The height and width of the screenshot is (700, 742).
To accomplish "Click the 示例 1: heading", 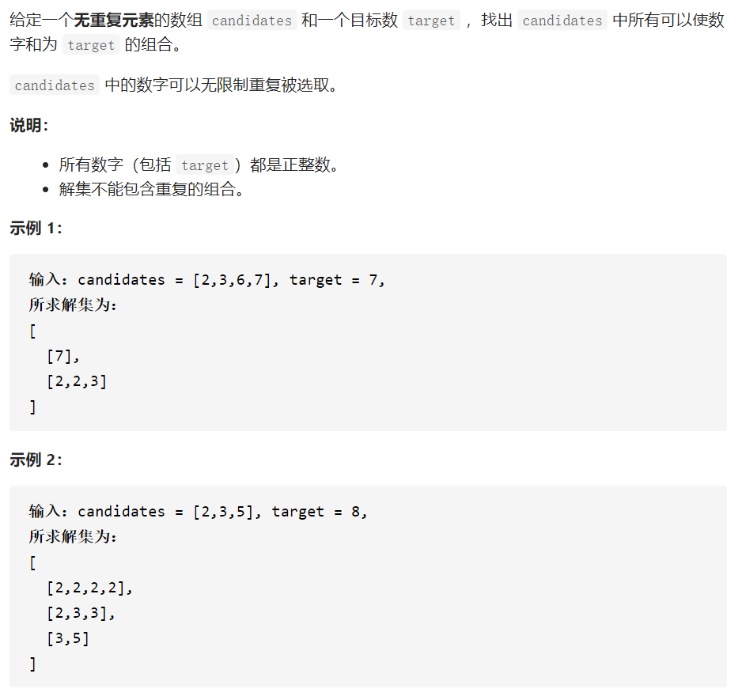I will point(36,228).
